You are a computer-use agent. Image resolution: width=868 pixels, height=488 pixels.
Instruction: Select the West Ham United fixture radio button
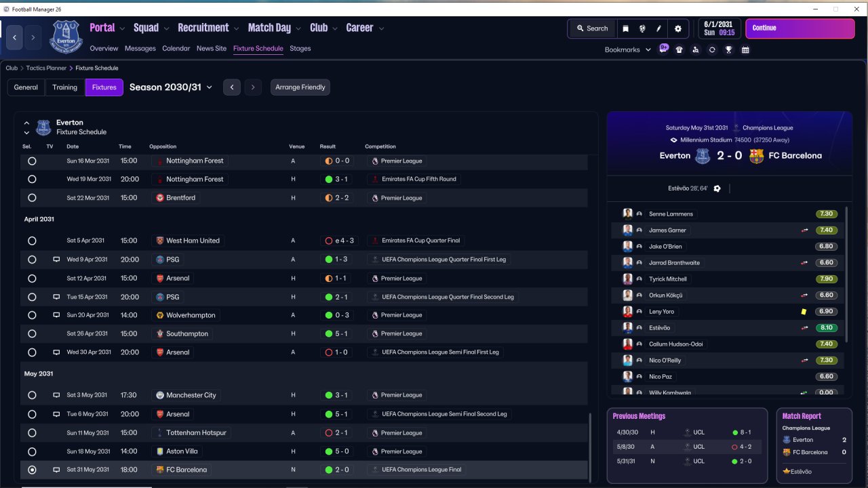point(32,241)
